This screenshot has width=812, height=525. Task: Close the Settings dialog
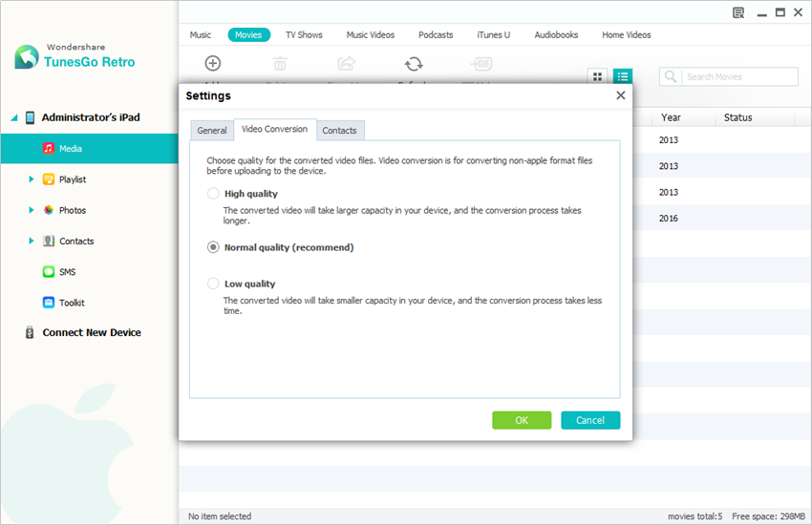click(x=621, y=95)
